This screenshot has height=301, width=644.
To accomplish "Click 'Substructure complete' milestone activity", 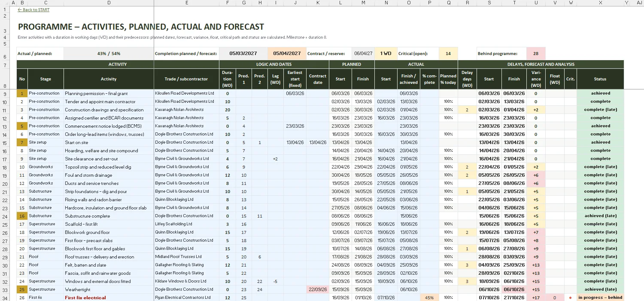I will coord(109,216).
